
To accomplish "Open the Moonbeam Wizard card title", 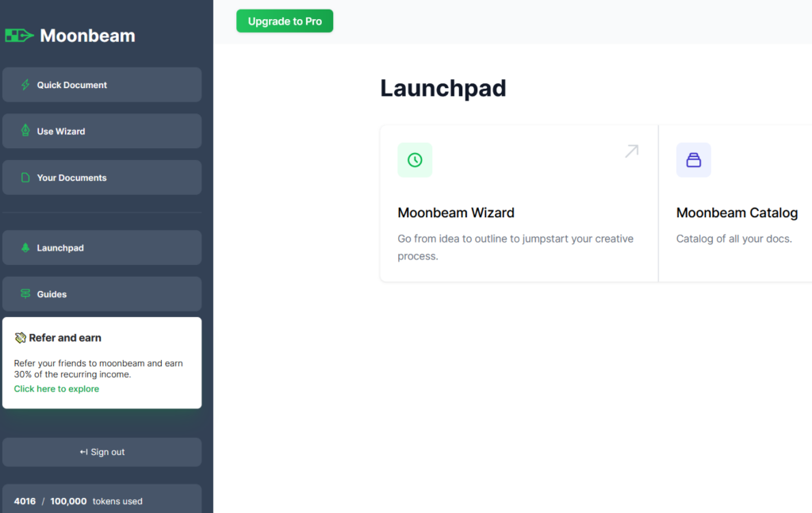I will tap(456, 212).
